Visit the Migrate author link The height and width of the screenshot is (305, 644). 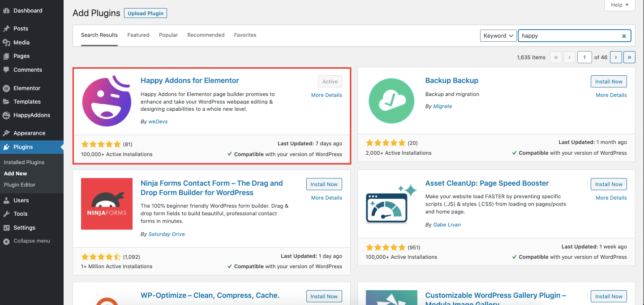click(442, 106)
